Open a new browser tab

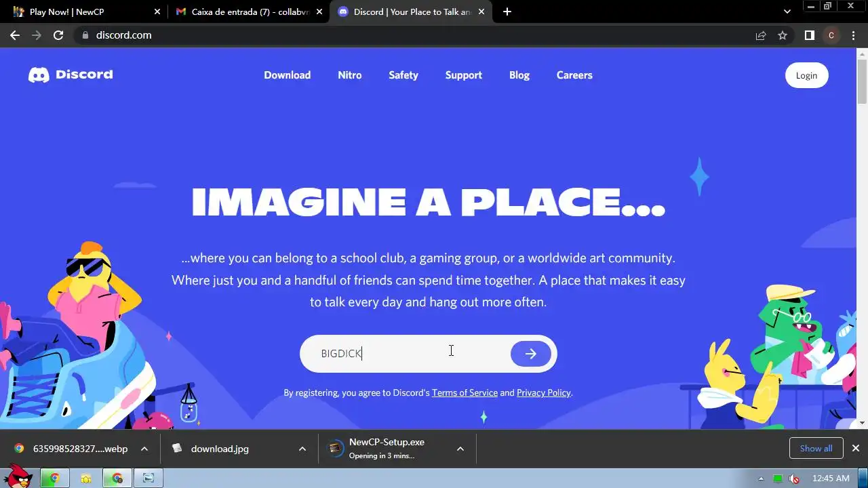507,12
